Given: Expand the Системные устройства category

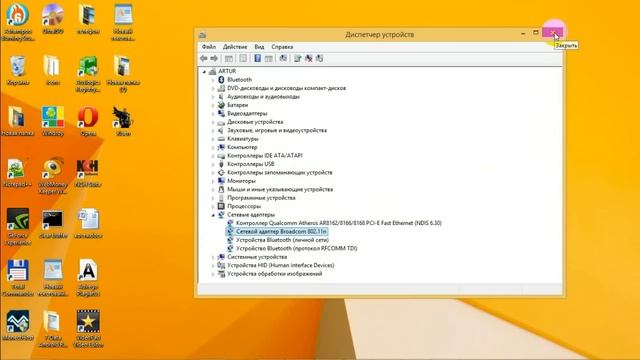Looking at the screenshot, I should 213,257.
